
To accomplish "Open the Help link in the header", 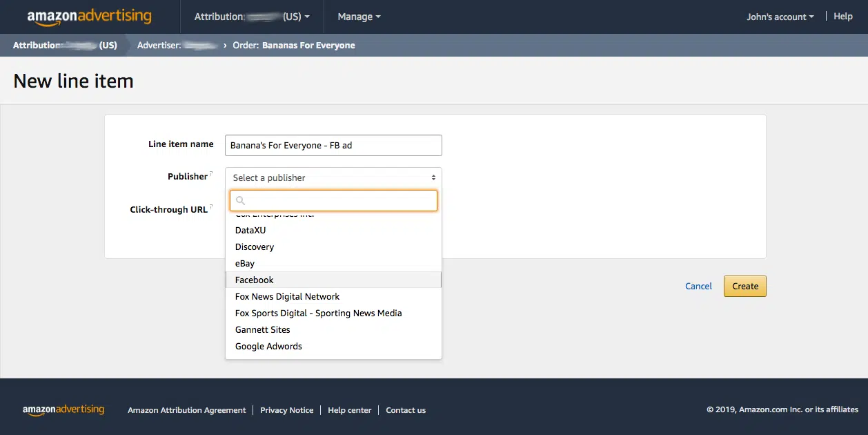I will [843, 17].
